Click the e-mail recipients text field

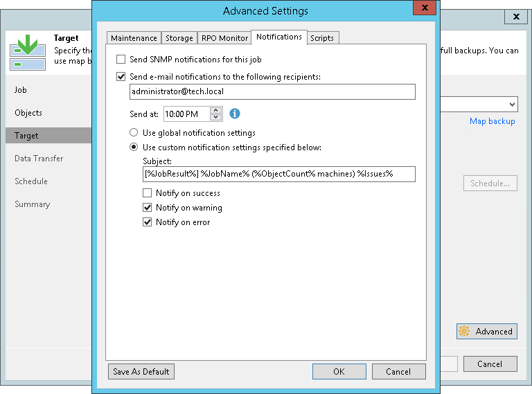[272, 92]
